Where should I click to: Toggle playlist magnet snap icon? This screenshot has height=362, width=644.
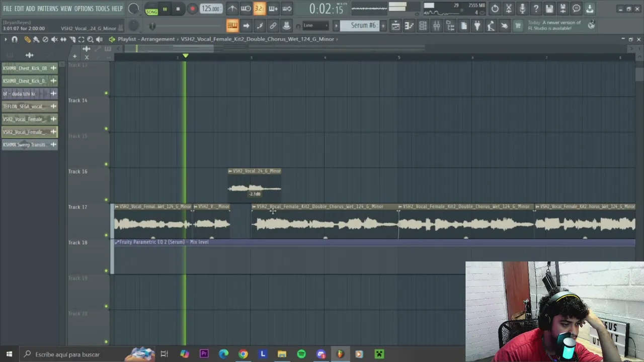click(x=15, y=39)
